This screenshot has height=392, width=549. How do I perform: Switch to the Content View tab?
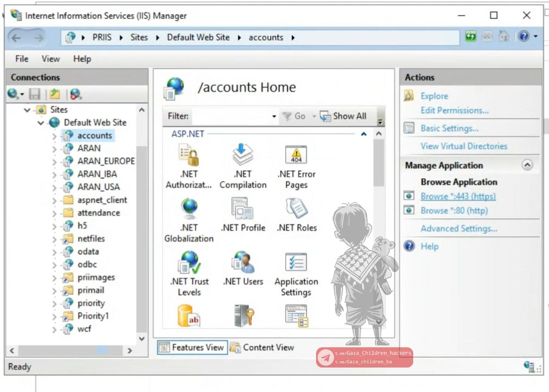tap(262, 347)
